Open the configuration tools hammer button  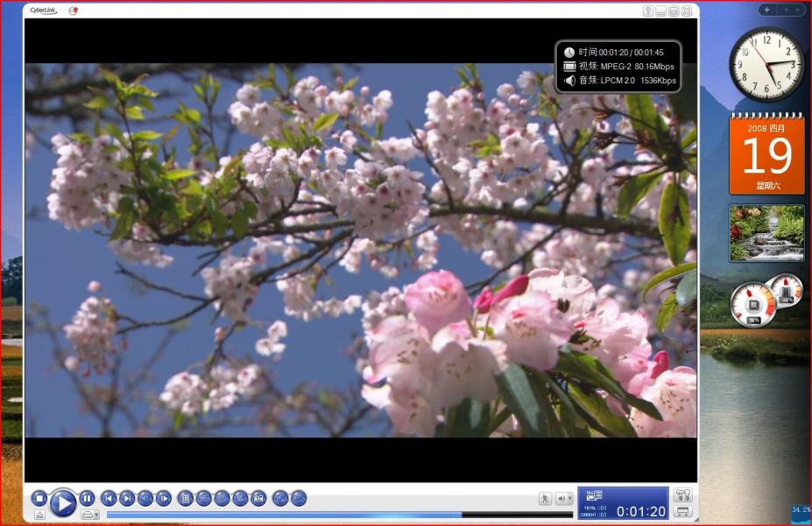(x=683, y=495)
